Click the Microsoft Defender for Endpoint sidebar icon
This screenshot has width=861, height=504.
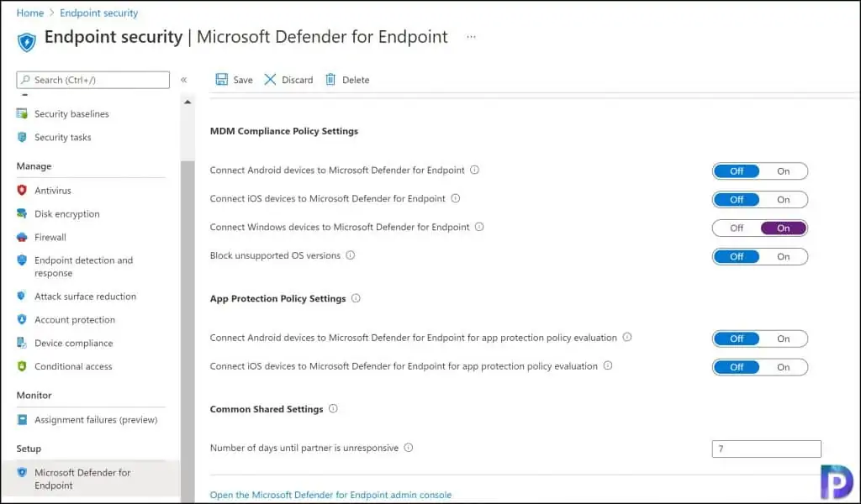point(22,472)
